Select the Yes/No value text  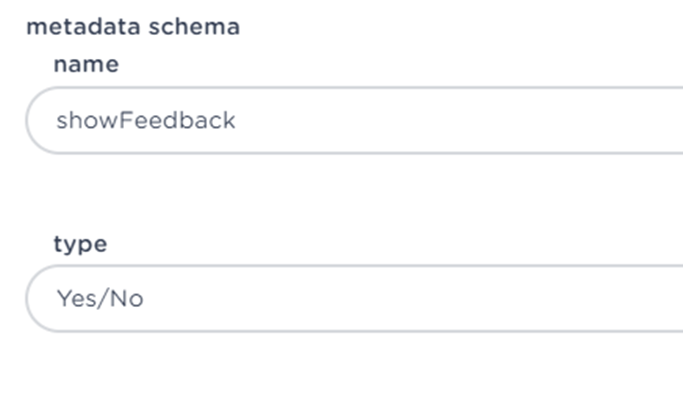pos(100,299)
